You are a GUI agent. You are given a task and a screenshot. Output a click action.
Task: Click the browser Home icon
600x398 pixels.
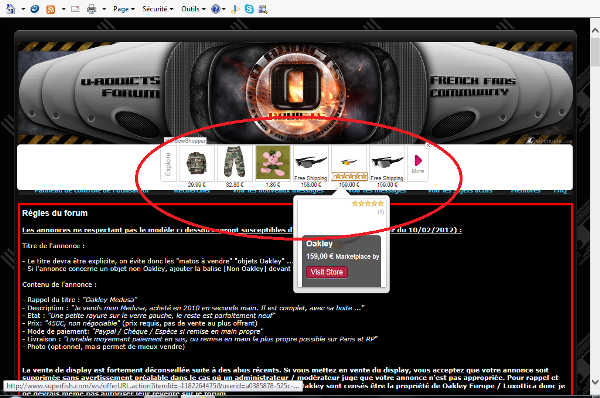pos(10,8)
